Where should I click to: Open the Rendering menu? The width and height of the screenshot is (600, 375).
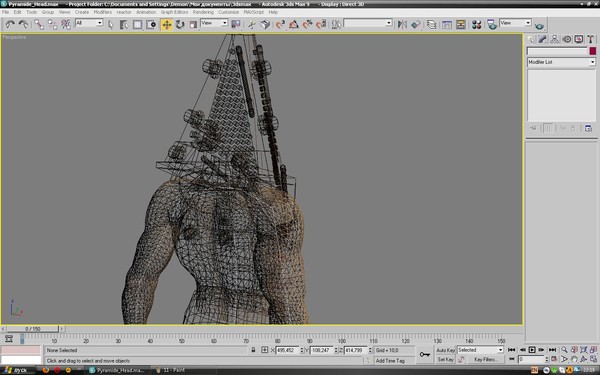coord(203,12)
